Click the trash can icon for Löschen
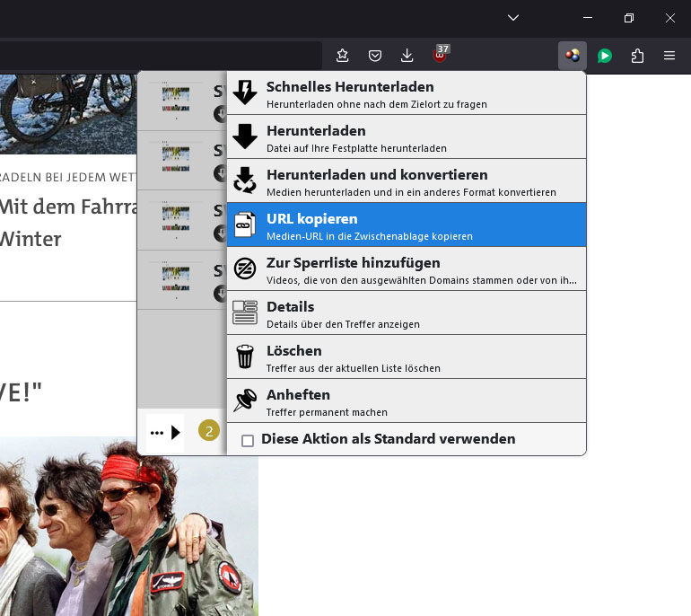The image size is (691, 616). tap(244, 356)
